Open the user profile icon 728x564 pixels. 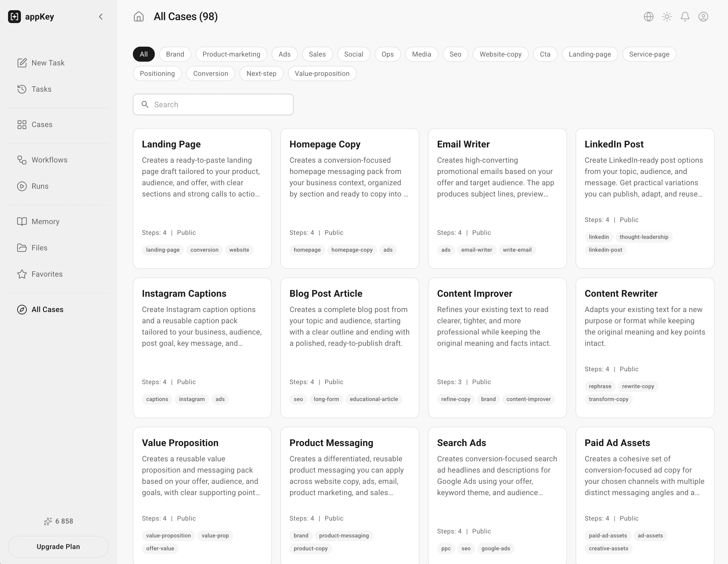click(x=703, y=17)
